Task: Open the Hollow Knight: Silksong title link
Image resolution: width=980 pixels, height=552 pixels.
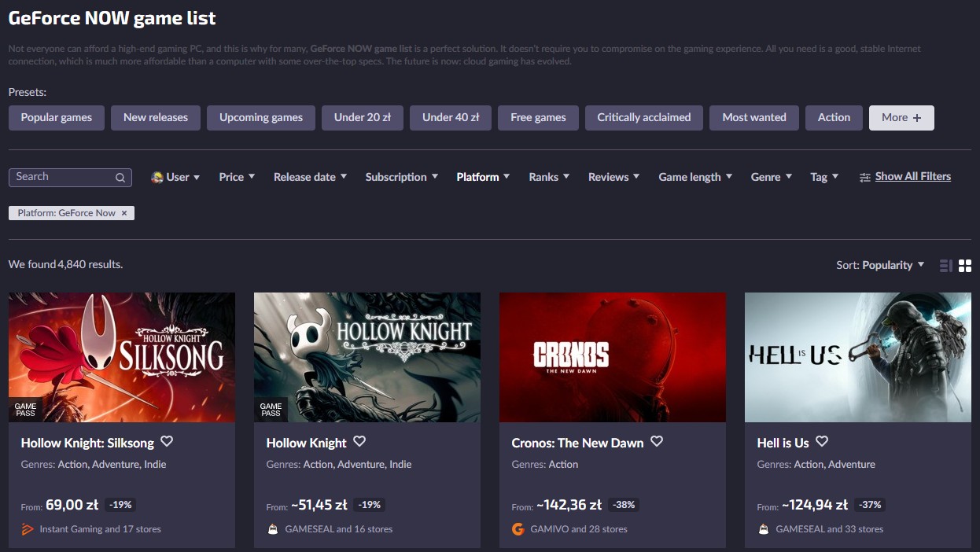Action: pyautogui.click(x=87, y=443)
